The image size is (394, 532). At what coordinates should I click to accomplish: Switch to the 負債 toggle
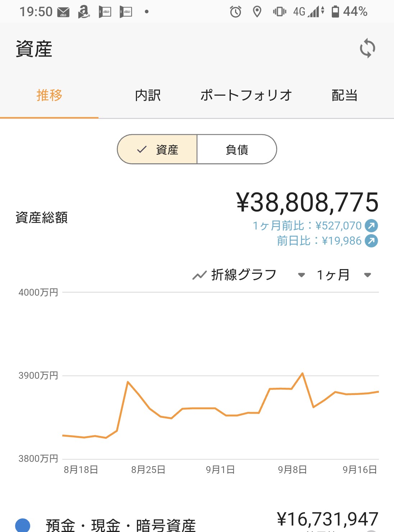(237, 149)
